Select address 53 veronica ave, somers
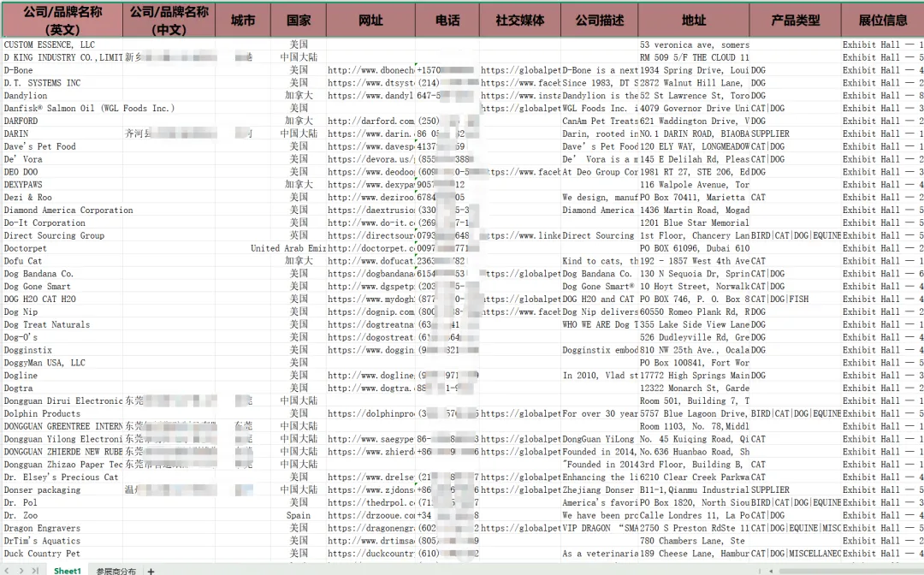 coord(694,44)
